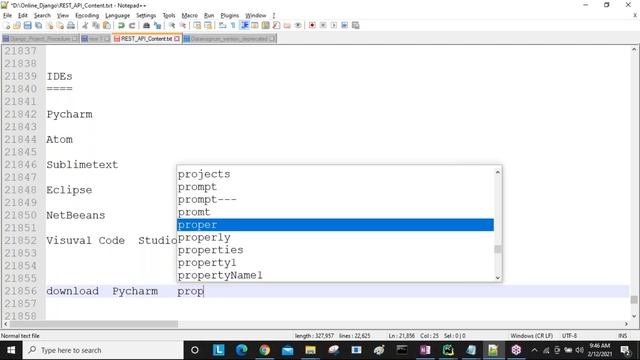Click the Synchronize Vertical Scrolling icon
The width and height of the screenshot is (640, 360).
point(197,25)
